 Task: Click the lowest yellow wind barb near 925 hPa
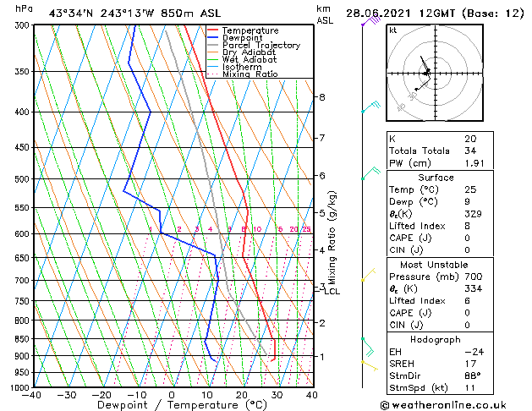click(x=370, y=366)
